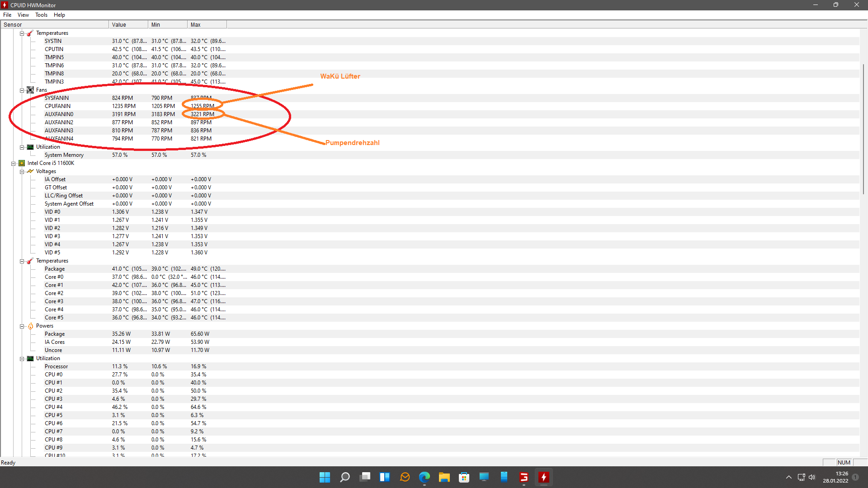Click the voltage icon next to Voltages

coord(30,171)
